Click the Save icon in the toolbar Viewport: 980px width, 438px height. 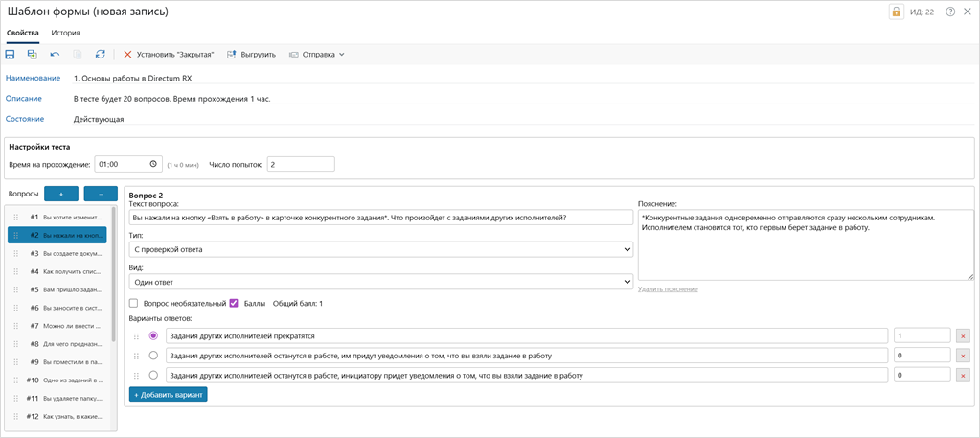11,55
